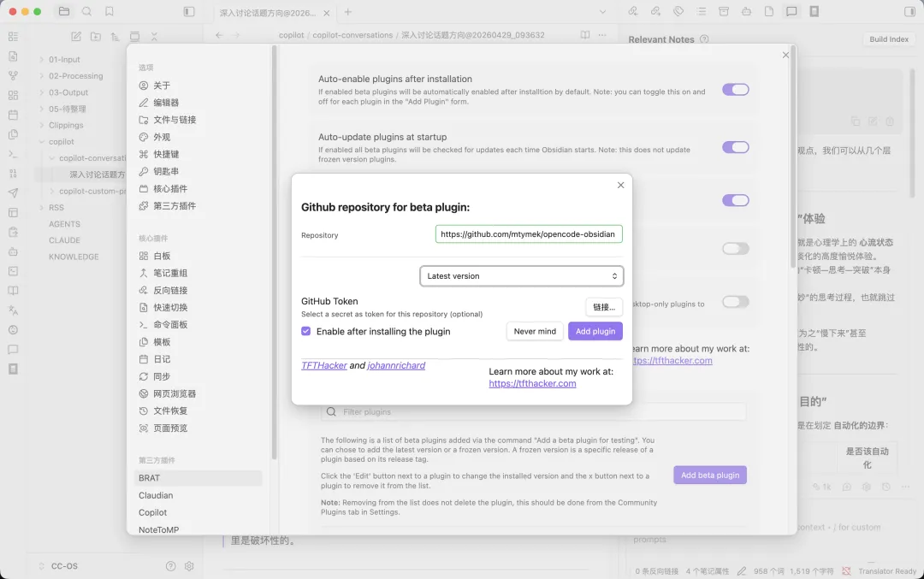Open the outline list icon
Image resolution: width=924 pixels, height=579 pixels.
702,12
